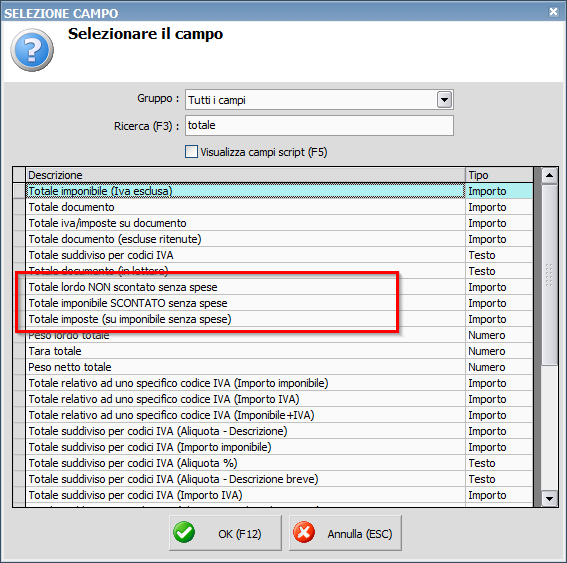Click the red X icon on Annulla
Screen dimensions: 567x563
pos(304,533)
